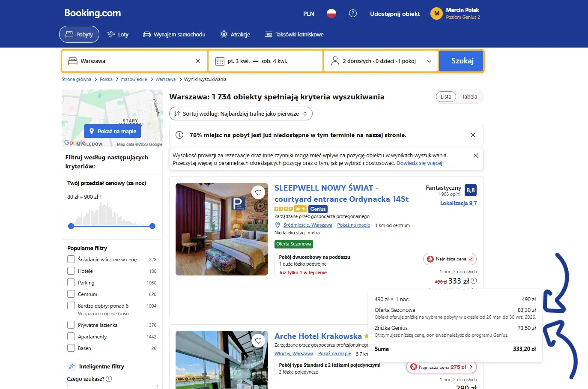This screenshot has height=389, width=588.
Task: Expand the guests and rooms selector
Action: (x=380, y=61)
